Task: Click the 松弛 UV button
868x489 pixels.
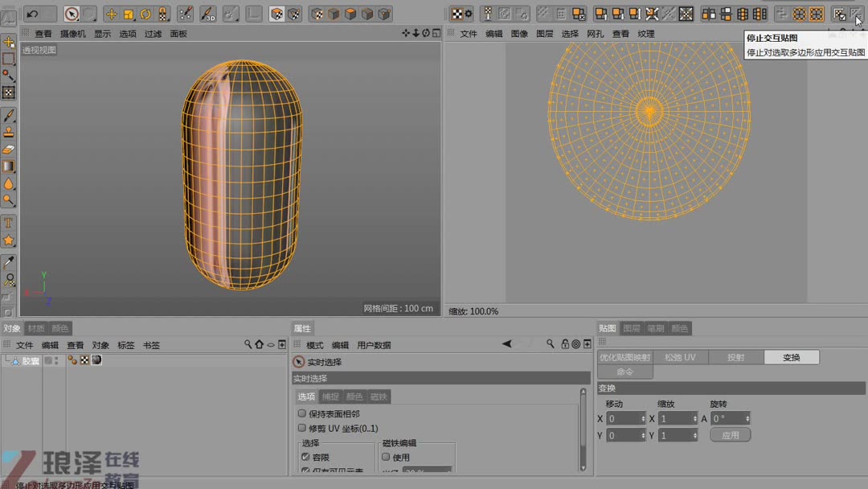Action: pyautogui.click(x=681, y=357)
